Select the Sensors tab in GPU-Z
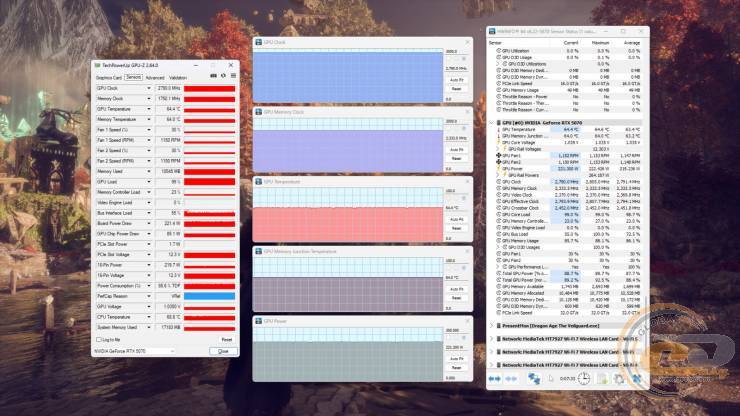Viewport: 740px width, 416px height. pyautogui.click(x=134, y=77)
